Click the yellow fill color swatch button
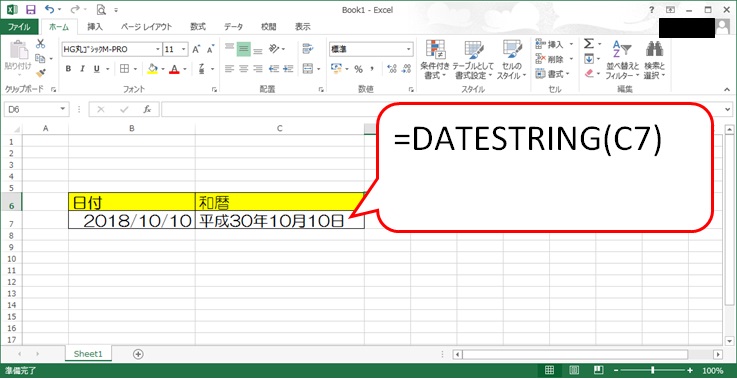Image resolution: width=737 pixels, height=379 pixels. [152, 69]
